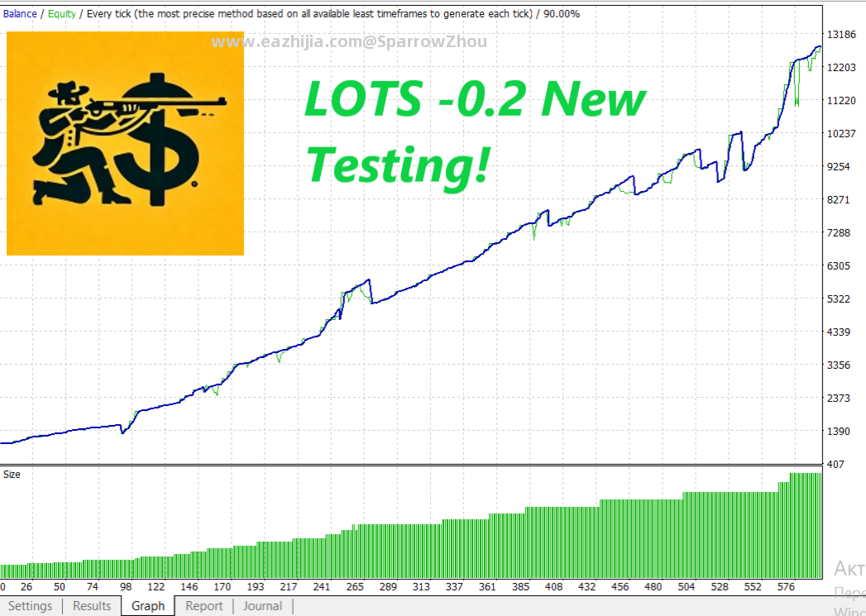866x616 pixels.
Task: Click the 13186 value on the balance axis
Action: [841, 34]
